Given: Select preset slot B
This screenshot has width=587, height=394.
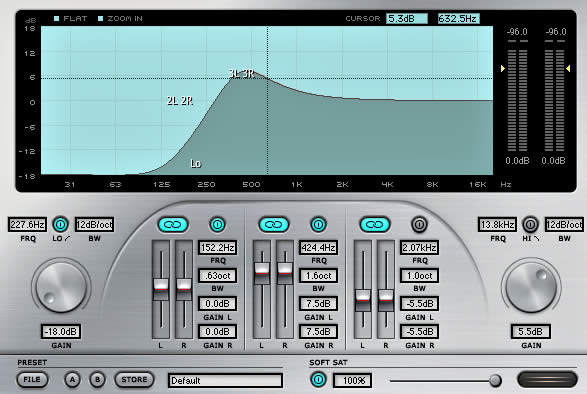Looking at the screenshot, I should (x=97, y=380).
